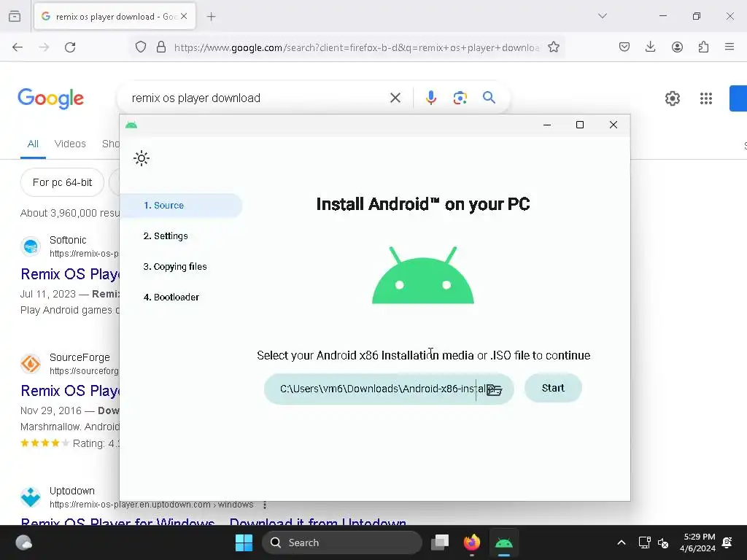The image size is (747, 560).
Task: Click the SourceForge site favicon
Action: coord(31,364)
